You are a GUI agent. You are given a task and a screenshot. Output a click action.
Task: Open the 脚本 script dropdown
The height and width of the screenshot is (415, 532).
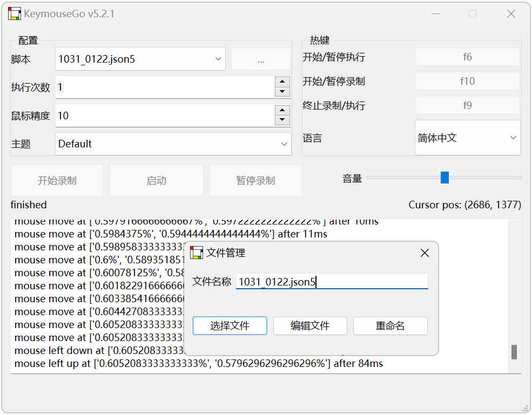click(140, 59)
